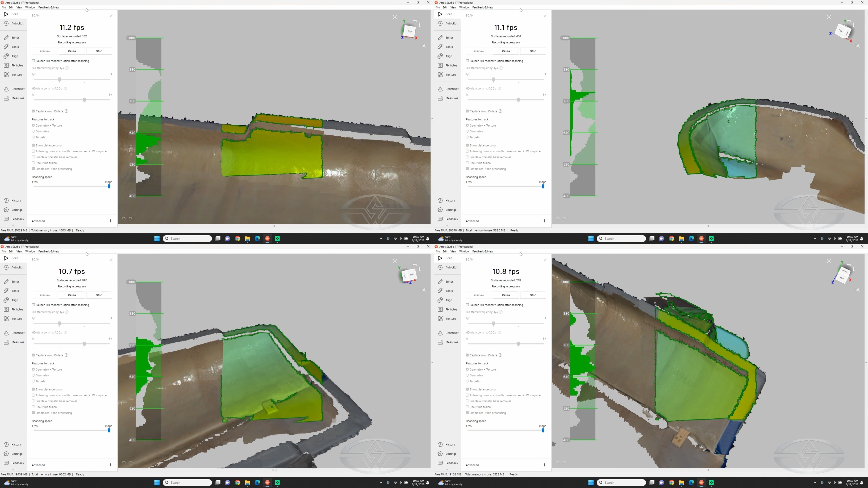This screenshot has height=488, width=868.
Task: Click the undo arrow in the 11.2 fps viewport
Action: pyautogui.click(x=124, y=219)
